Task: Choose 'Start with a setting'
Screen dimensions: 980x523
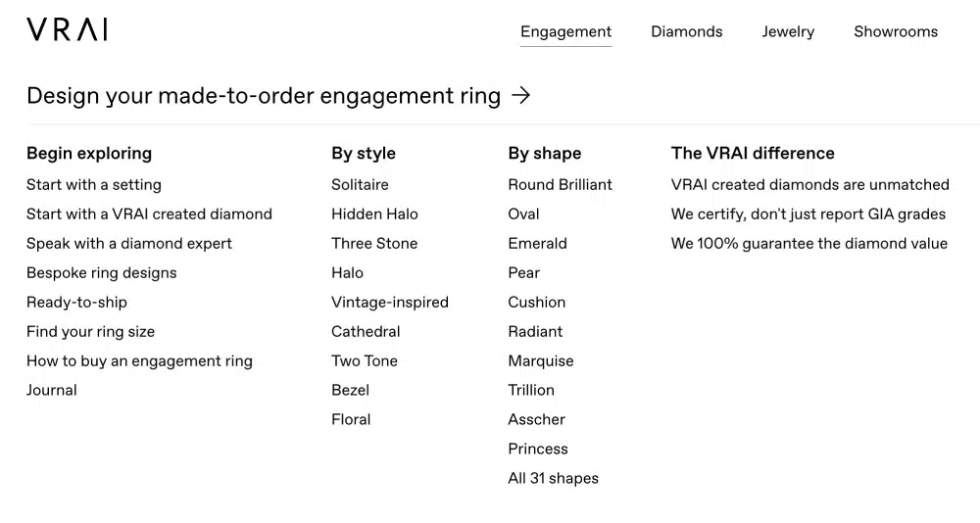Action: coord(94,184)
